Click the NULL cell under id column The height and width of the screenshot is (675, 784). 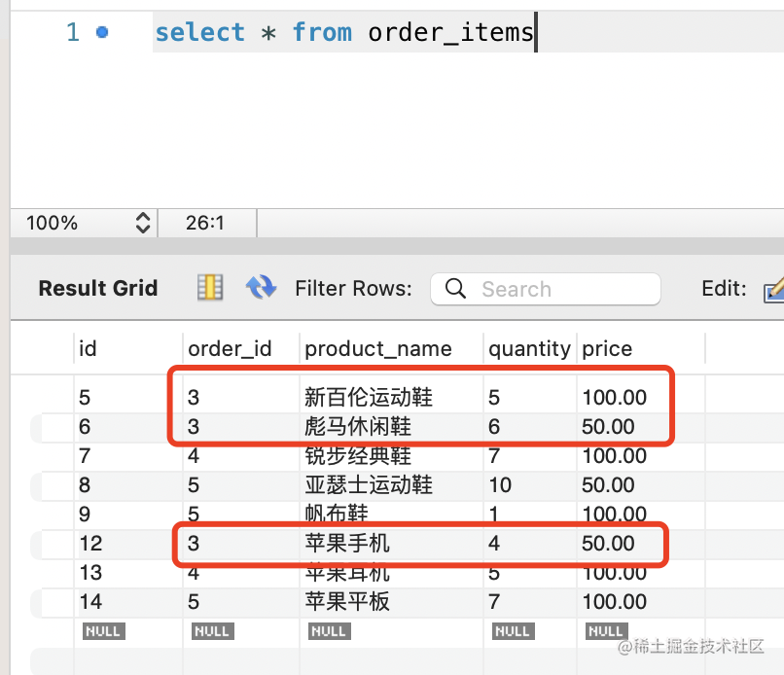click(x=103, y=631)
